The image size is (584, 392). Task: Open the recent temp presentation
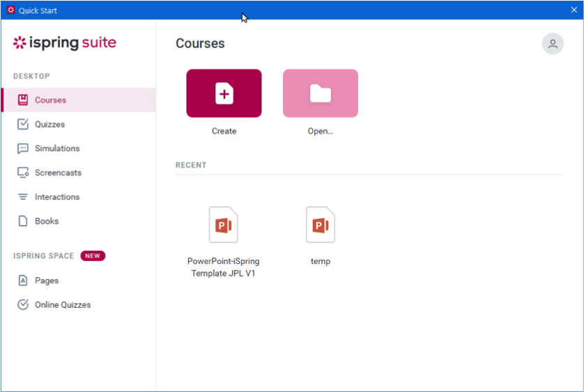point(321,226)
